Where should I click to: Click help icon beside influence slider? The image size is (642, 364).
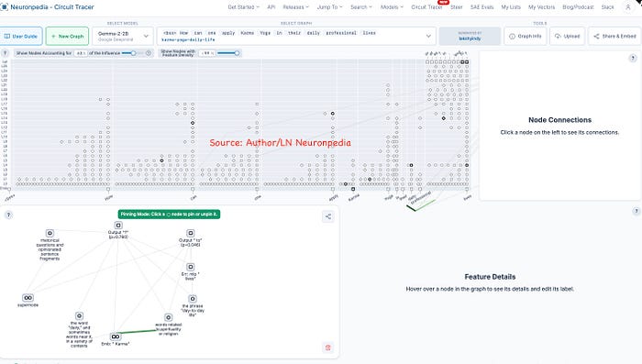click(149, 53)
